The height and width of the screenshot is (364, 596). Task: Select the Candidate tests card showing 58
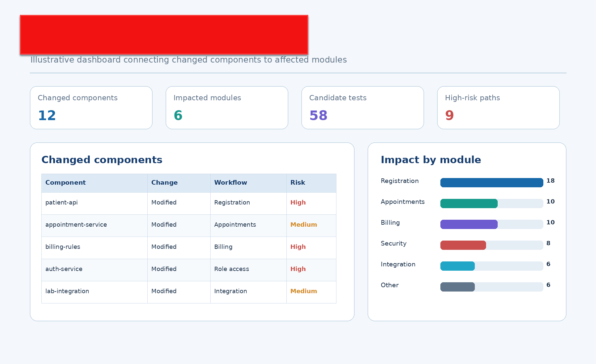tap(363, 108)
